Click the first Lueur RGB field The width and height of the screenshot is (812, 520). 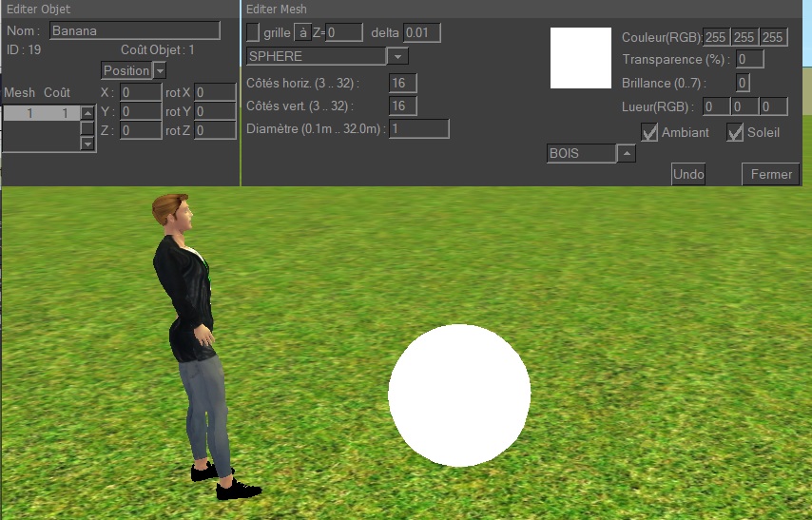click(716, 106)
